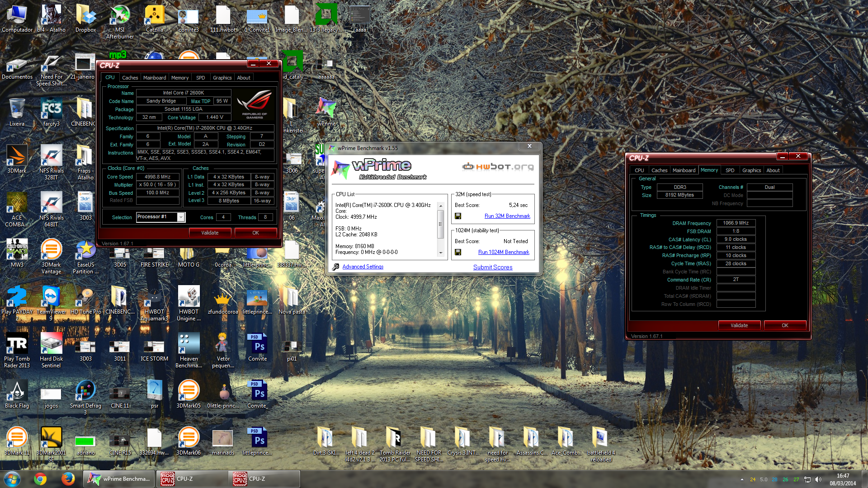Screen dimensions: 868x488
Task: Click Run 32M Benchmark link
Action: point(507,216)
